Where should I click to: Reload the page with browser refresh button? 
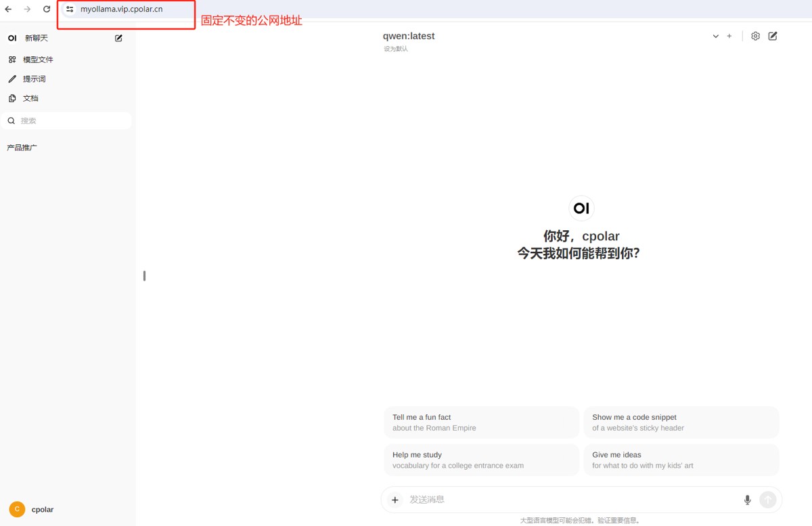(x=47, y=9)
